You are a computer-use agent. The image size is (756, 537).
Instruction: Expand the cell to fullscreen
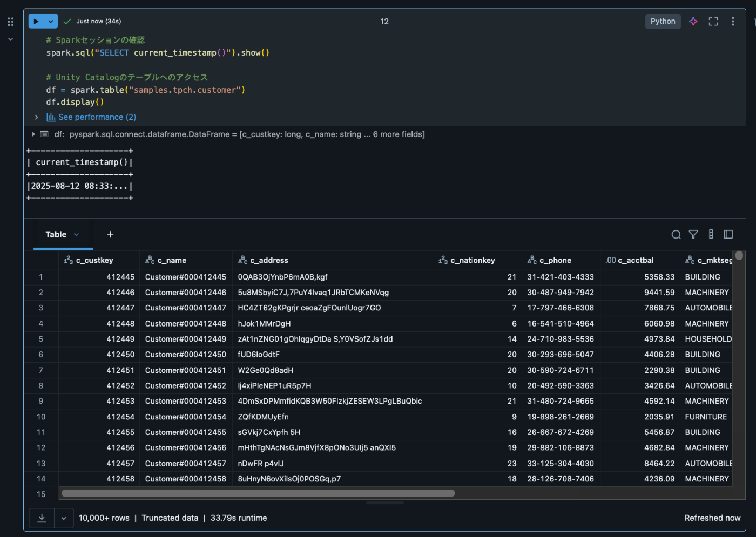[713, 21]
